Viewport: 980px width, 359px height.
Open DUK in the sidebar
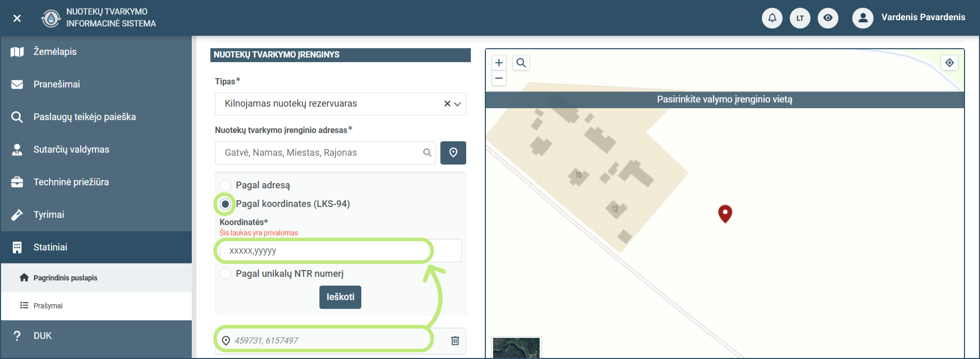96,336
